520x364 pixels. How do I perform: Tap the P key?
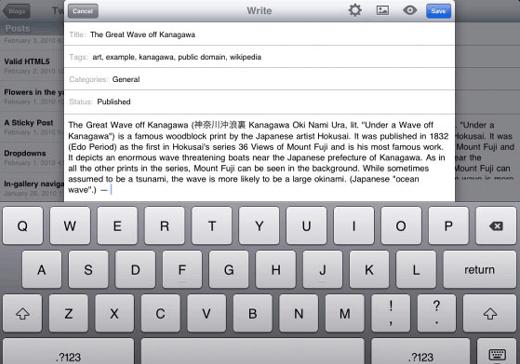pos(448,226)
